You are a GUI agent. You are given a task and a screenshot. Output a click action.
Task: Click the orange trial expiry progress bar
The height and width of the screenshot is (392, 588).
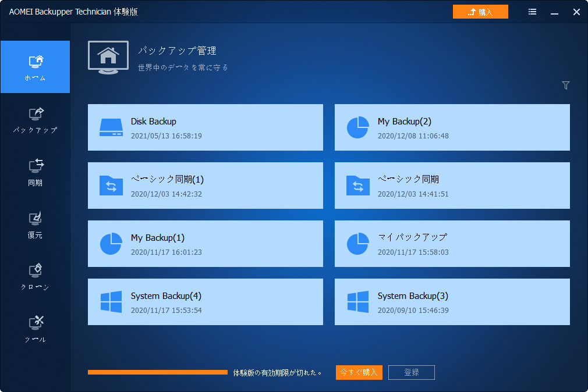(x=158, y=372)
